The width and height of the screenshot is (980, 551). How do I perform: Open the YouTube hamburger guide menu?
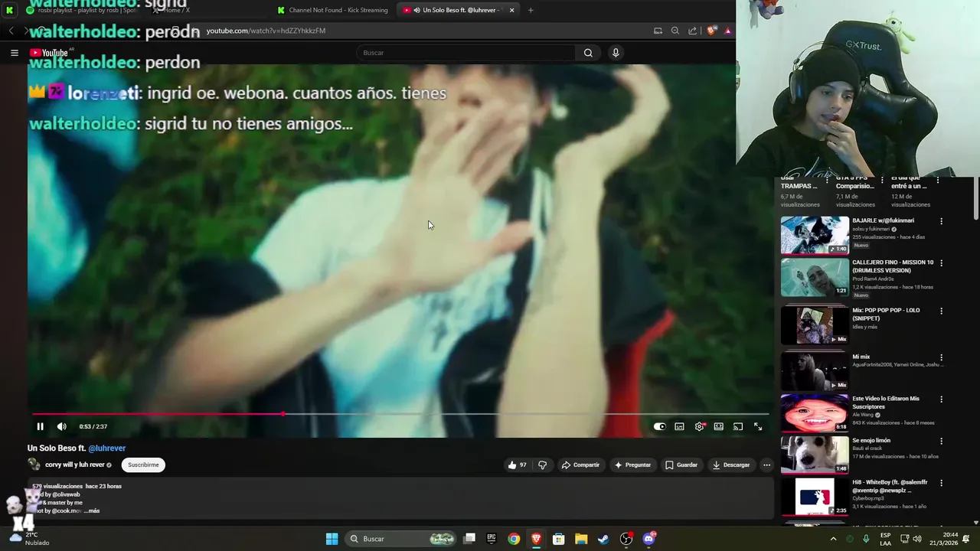coord(14,53)
